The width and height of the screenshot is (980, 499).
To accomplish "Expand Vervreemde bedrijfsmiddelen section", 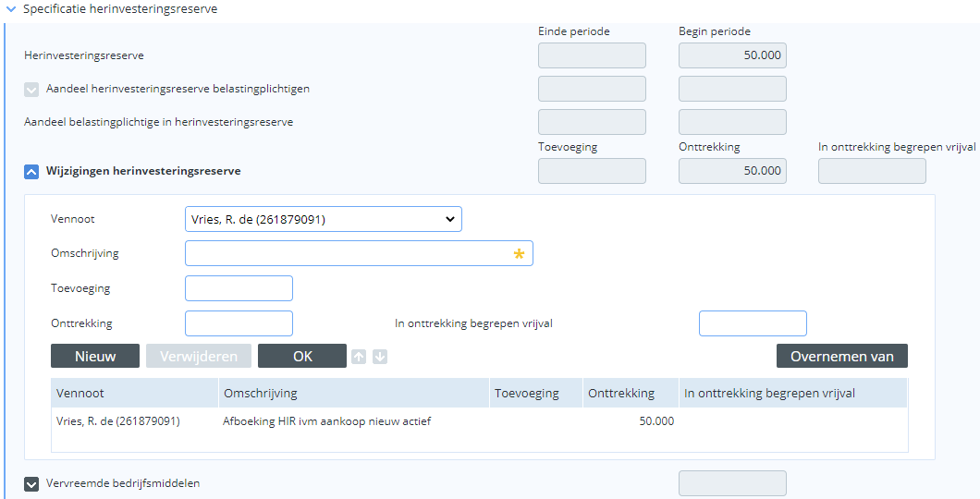I will click(31, 484).
